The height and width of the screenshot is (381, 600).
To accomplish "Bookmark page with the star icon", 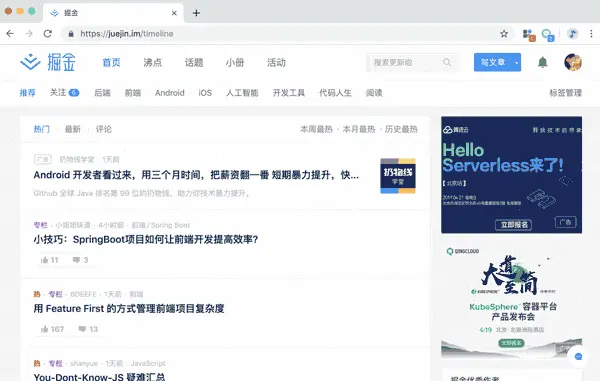I will coord(504,34).
